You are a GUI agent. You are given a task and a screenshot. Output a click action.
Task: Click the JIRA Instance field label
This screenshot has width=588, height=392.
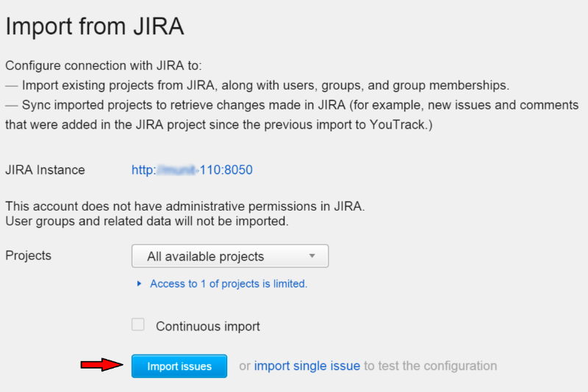pos(45,170)
